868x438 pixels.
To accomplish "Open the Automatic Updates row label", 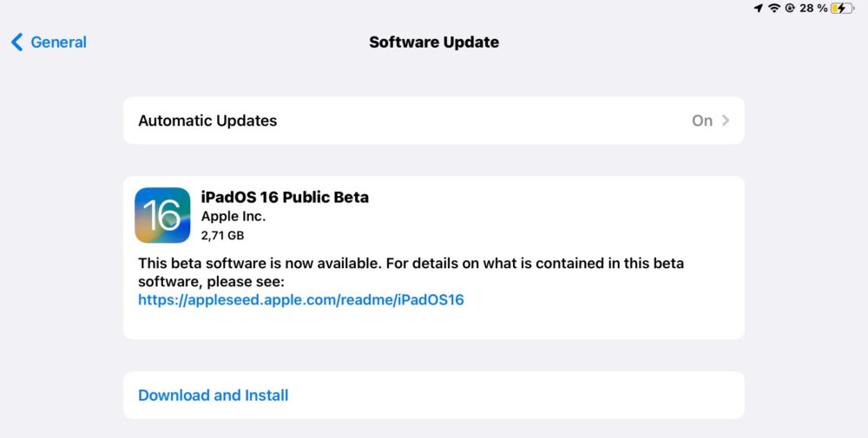I will [207, 121].
